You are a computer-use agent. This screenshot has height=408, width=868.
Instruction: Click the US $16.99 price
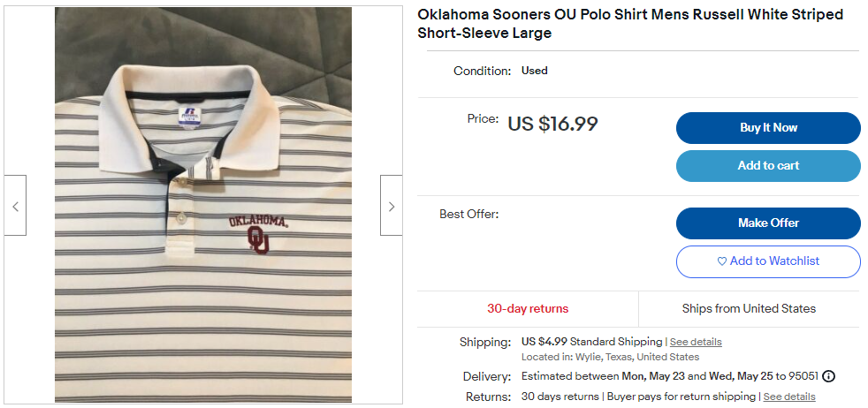tap(552, 124)
